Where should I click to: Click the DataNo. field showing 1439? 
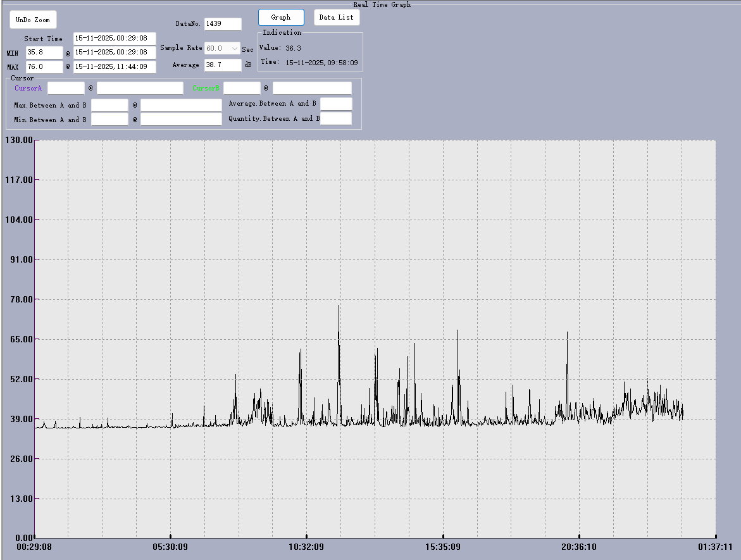coord(223,24)
